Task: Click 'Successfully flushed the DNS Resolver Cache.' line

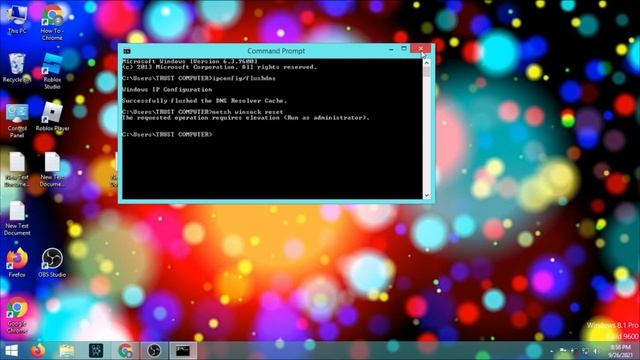Action: [x=204, y=100]
